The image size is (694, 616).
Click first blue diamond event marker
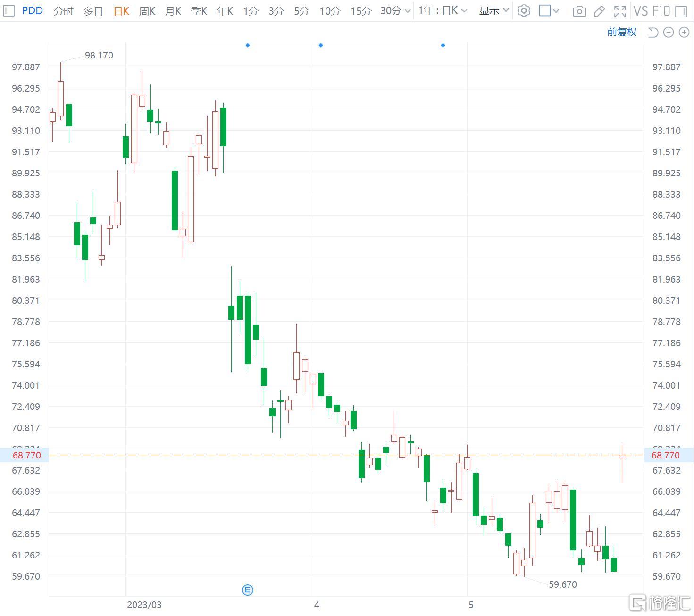(248, 45)
